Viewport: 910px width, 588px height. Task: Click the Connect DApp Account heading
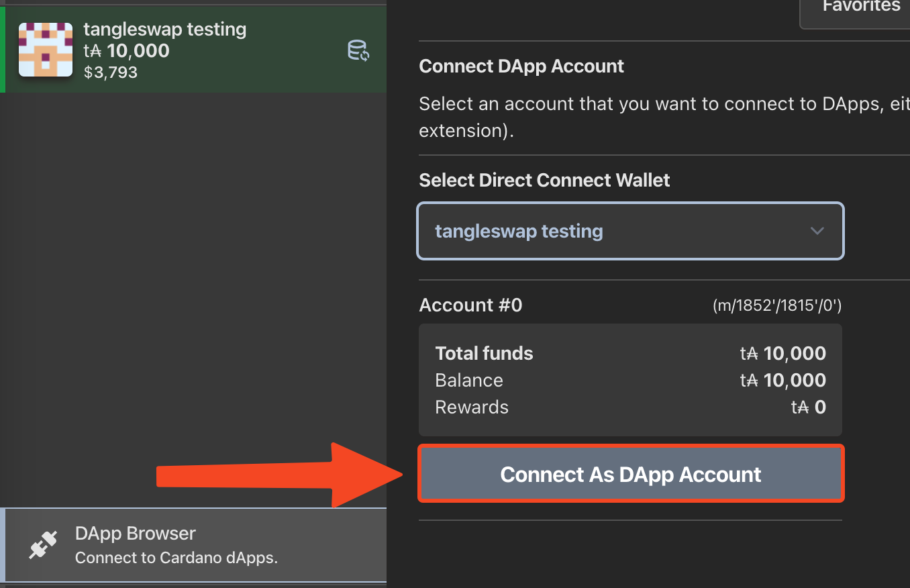click(521, 66)
